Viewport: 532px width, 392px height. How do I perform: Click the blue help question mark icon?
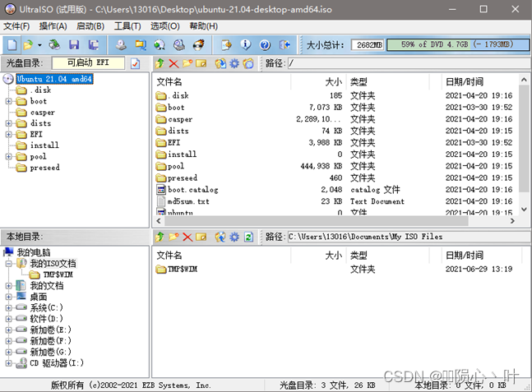[265, 44]
